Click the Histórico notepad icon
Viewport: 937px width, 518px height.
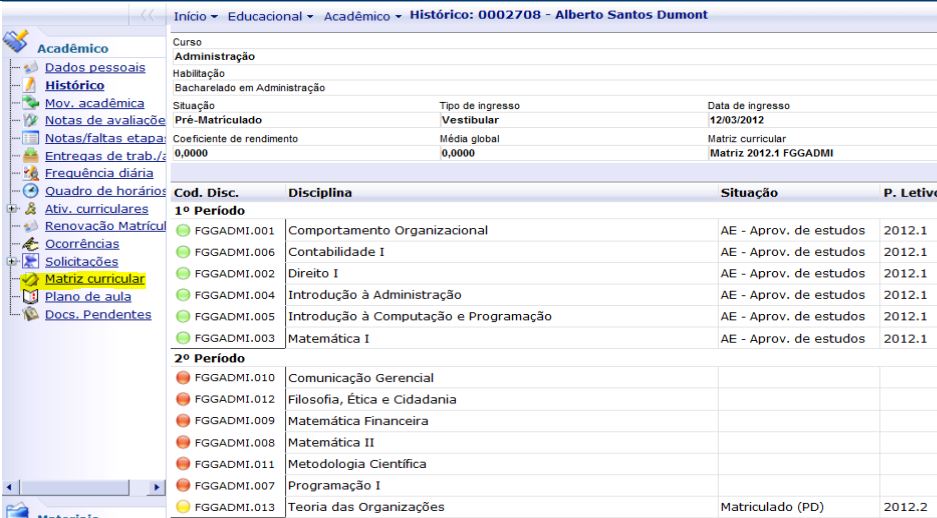pos(30,86)
